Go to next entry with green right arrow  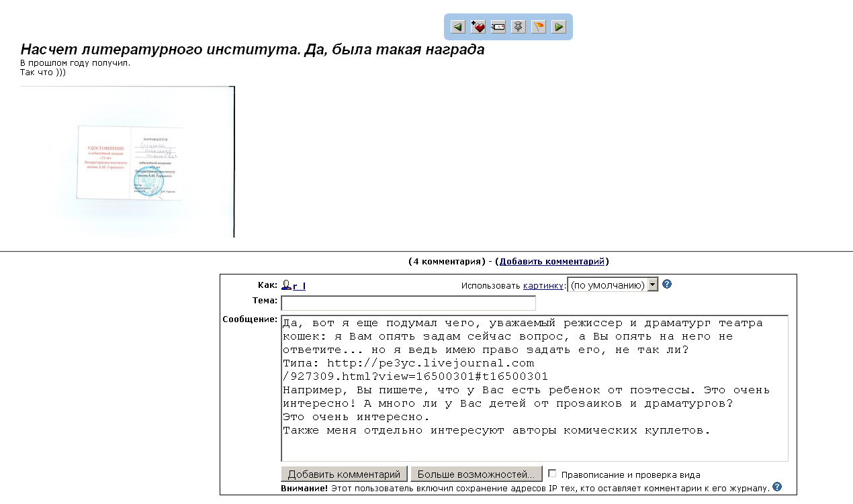[558, 27]
